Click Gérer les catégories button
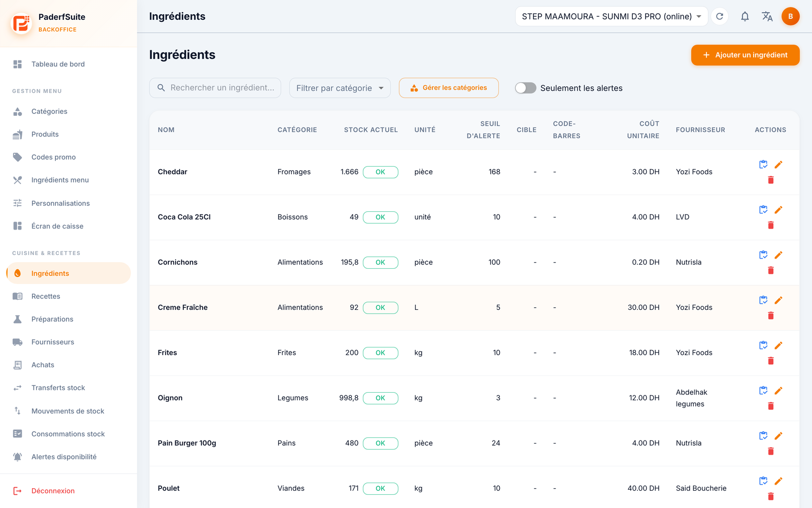This screenshot has height=508, width=812. [x=449, y=88]
